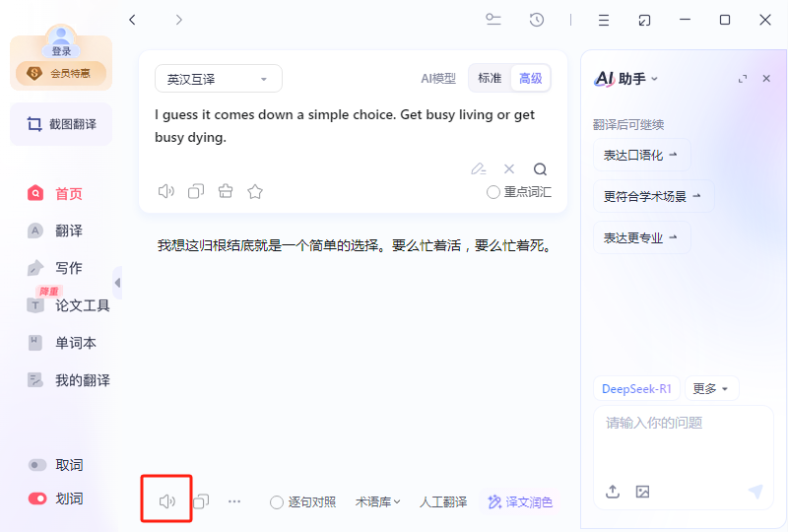The image size is (788, 532).
Task: Open 论文工具 in sidebar
Action: pos(68,305)
